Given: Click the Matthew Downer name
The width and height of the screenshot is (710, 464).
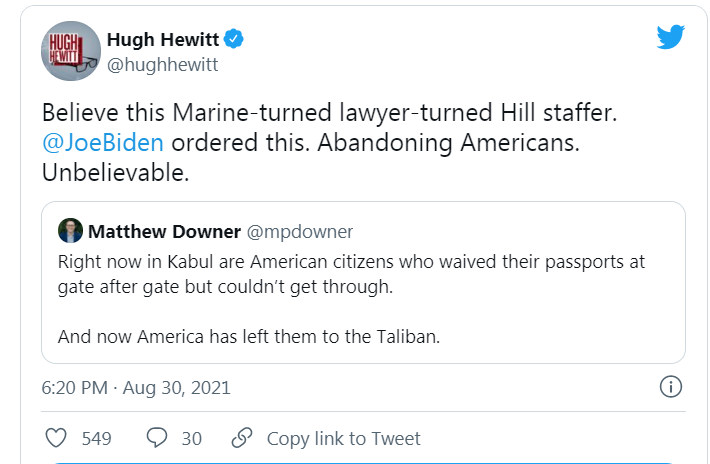Looking at the screenshot, I should 165,231.
